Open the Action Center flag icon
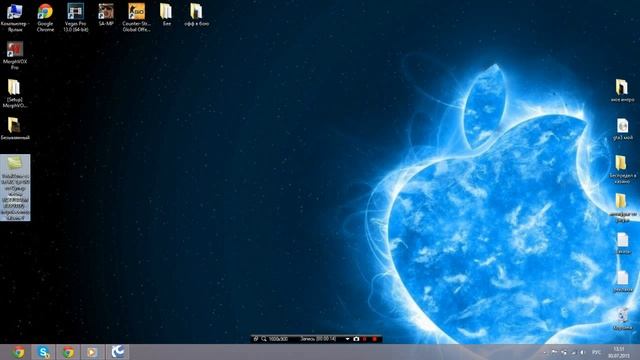Viewport: 640px width, 360px height. (x=555, y=352)
